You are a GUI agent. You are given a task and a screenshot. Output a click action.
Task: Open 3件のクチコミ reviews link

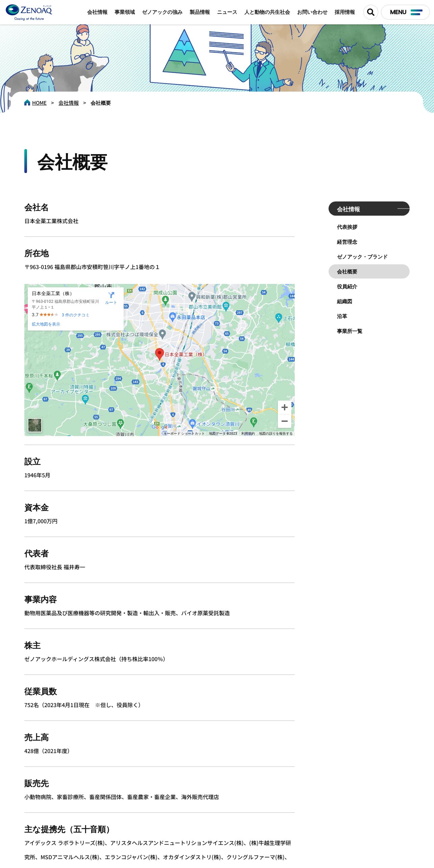pos(75,315)
